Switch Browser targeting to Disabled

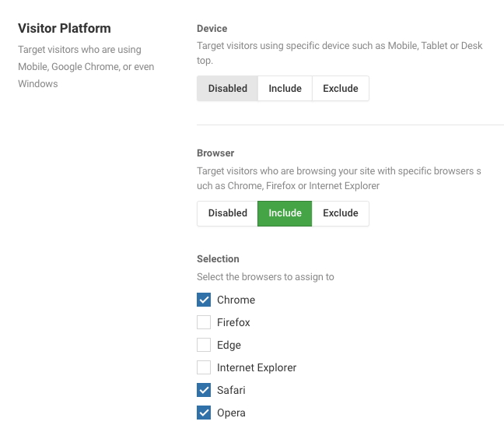coord(228,213)
